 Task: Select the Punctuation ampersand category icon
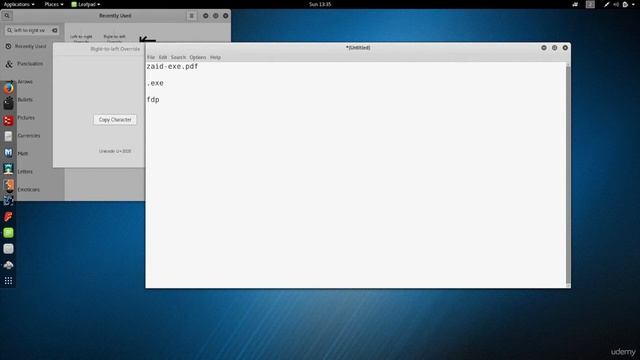click(x=9, y=64)
